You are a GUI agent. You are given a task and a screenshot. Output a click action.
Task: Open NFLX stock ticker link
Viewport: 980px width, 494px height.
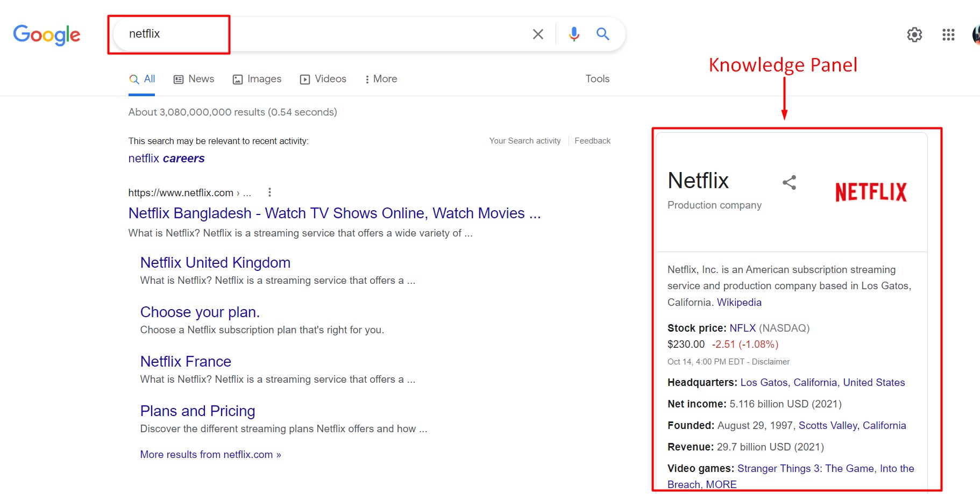(x=742, y=328)
